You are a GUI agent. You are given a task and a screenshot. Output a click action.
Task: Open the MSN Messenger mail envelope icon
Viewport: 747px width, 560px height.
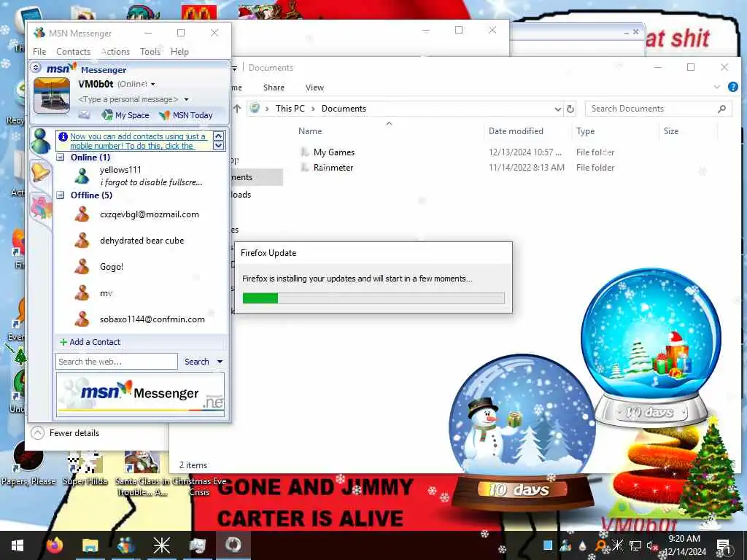click(x=84, y=114)
